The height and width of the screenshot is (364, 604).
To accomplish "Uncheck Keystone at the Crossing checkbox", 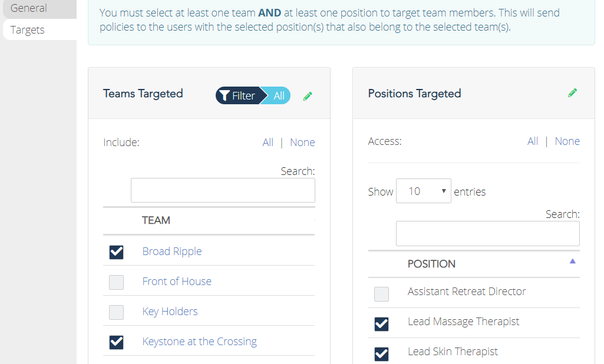I will 116,342.
